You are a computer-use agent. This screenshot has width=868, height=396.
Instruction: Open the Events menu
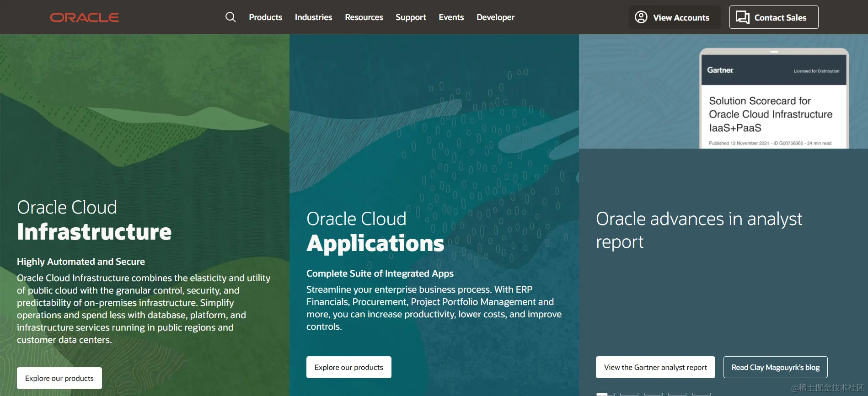pos(451,17)
